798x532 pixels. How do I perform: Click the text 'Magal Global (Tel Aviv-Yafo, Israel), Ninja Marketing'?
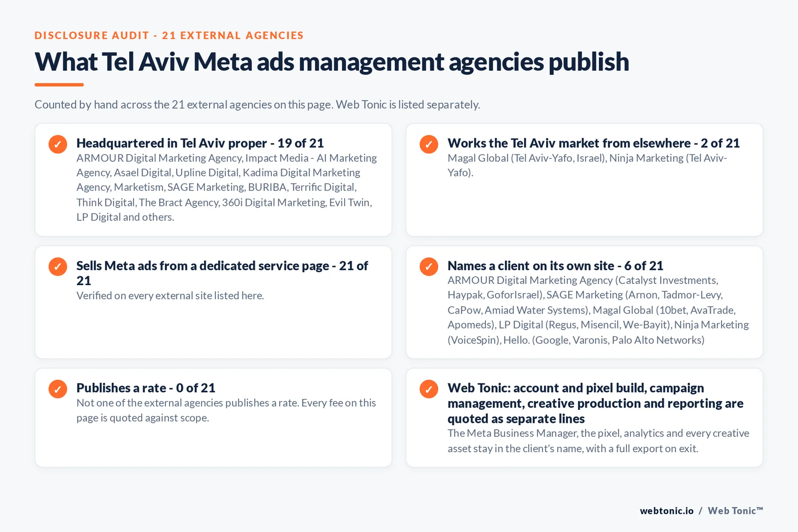[588, 165]
